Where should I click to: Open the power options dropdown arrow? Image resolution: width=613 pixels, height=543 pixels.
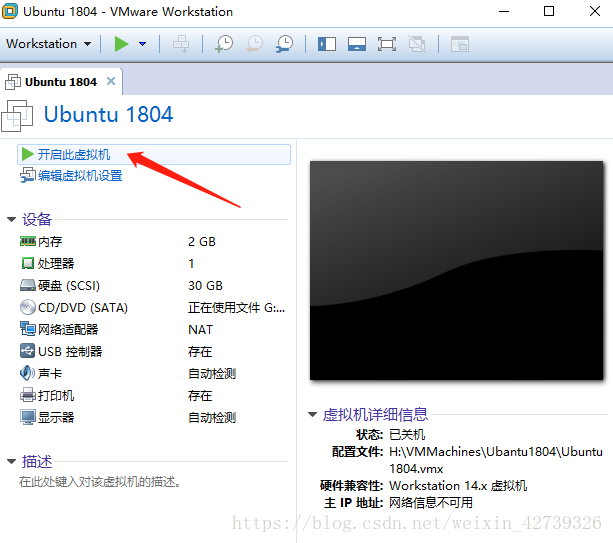point(143,44)
